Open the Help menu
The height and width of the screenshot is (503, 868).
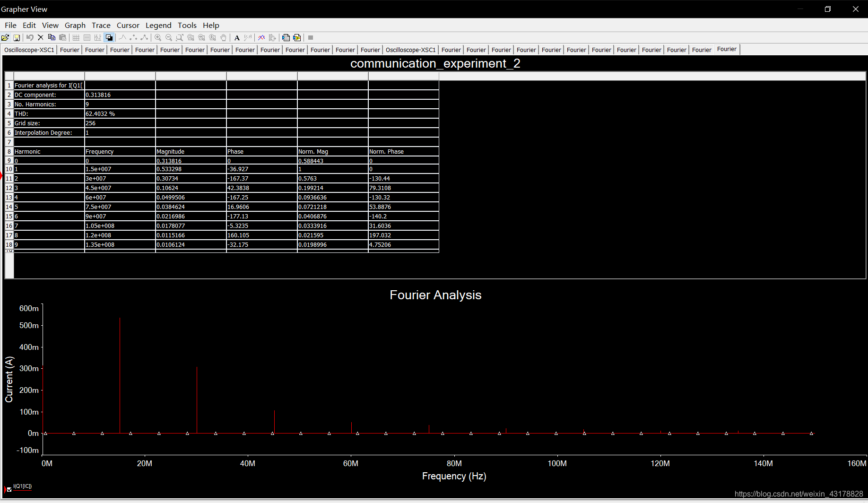point(211,26)
